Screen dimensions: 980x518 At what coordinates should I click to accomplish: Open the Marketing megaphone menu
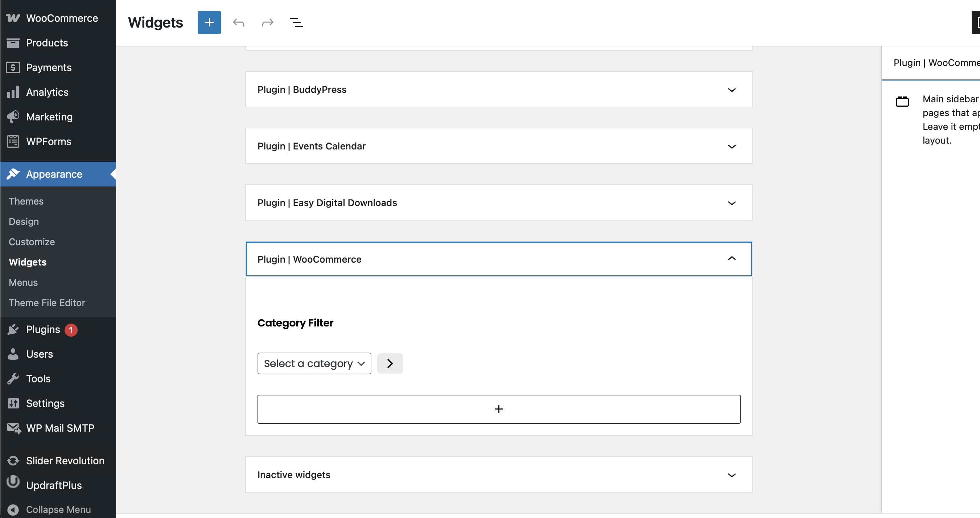tap(13, 117)
